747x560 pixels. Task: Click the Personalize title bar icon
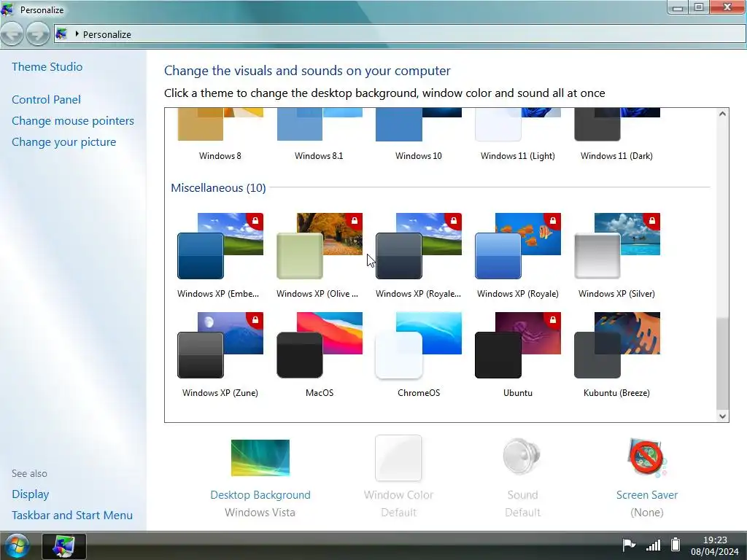(7, 9)
